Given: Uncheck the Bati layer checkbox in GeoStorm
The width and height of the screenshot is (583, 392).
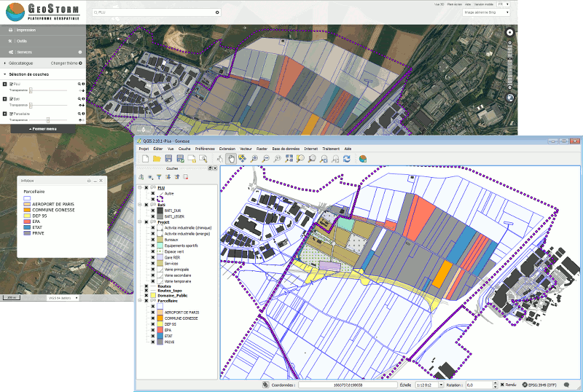Looking at the screenshot, I should point(11,99).
